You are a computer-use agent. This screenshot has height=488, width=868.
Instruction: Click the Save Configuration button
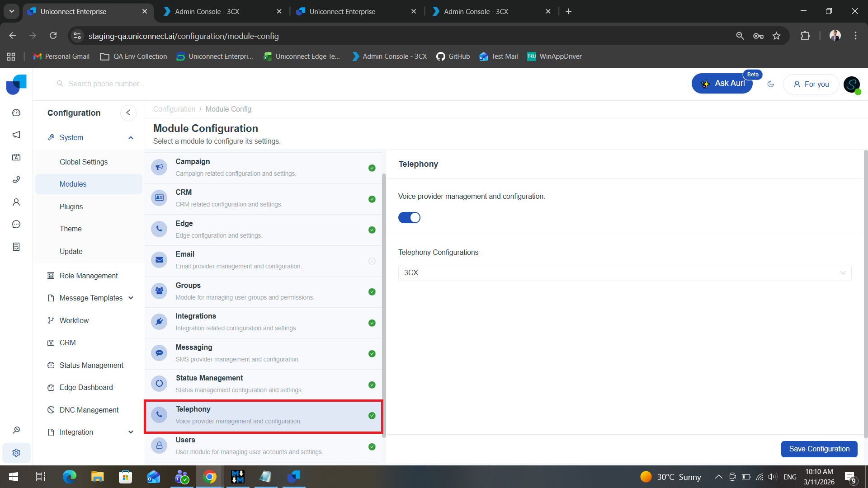coord(819,449)
